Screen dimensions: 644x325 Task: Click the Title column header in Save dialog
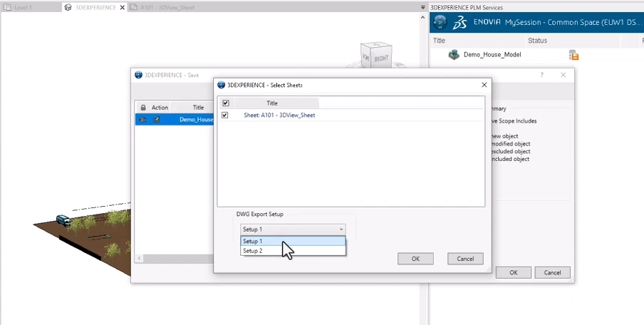click(x=198, y=108)
